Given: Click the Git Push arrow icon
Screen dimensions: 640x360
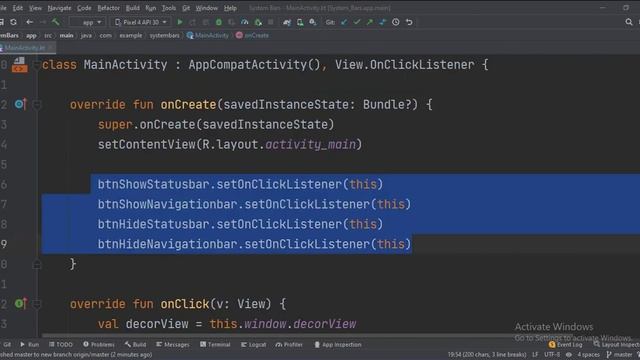Looking at the screenshot, I should tap(369, 22).
